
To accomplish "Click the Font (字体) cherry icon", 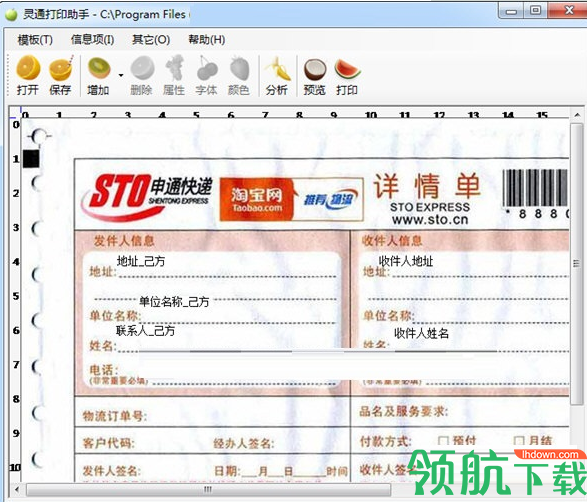I will (x=207, y=68).
